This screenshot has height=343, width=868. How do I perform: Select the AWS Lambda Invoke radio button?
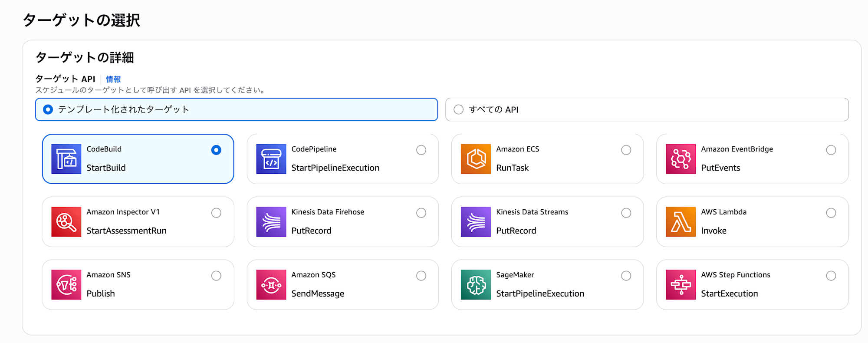point(831,213)
